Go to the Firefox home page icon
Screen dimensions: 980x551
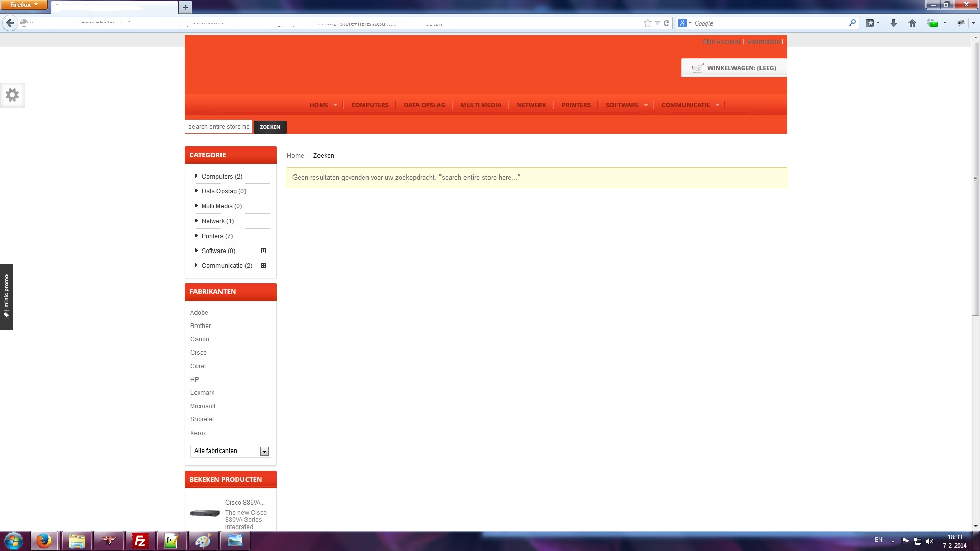coord(912,23)
